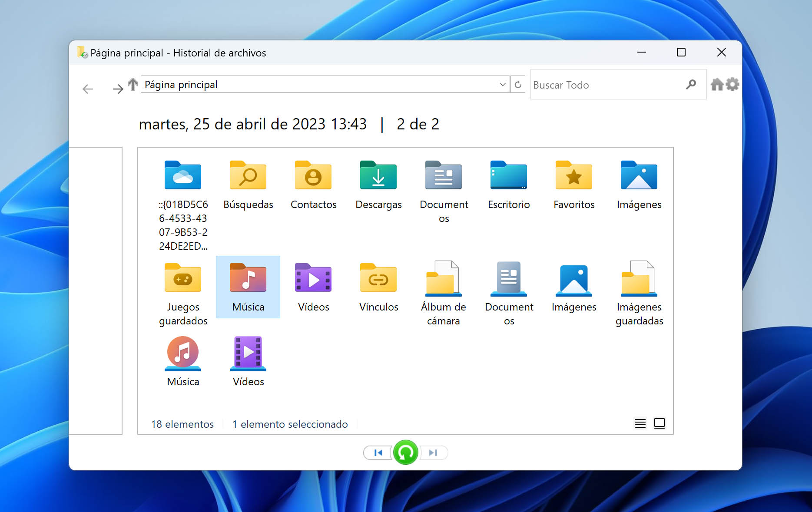This screenshot has width=812, height=512.
Task: Open the Documentos folder in the first row
Action: (x=444, y=176)
